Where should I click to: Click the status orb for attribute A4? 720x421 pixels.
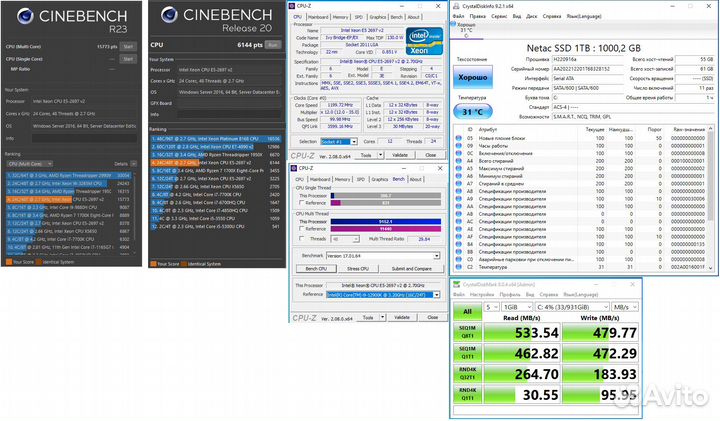click(x=458, y=161)
